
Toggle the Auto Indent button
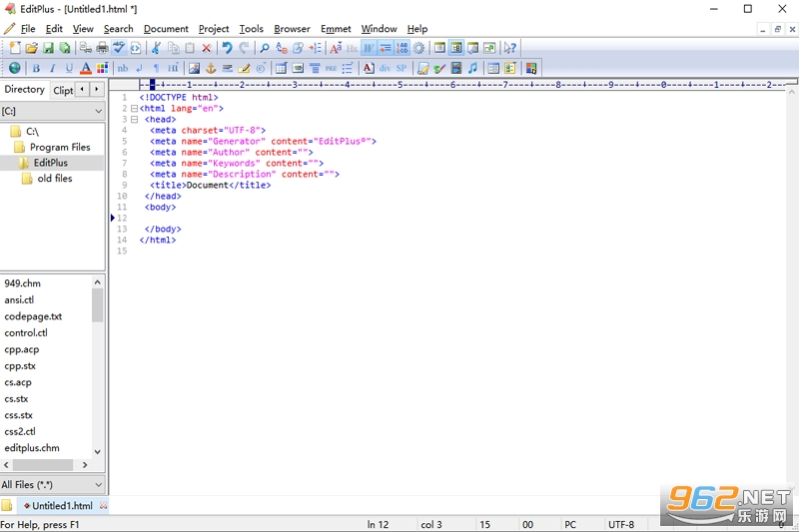pyautogui.click(x=386, y=48)
